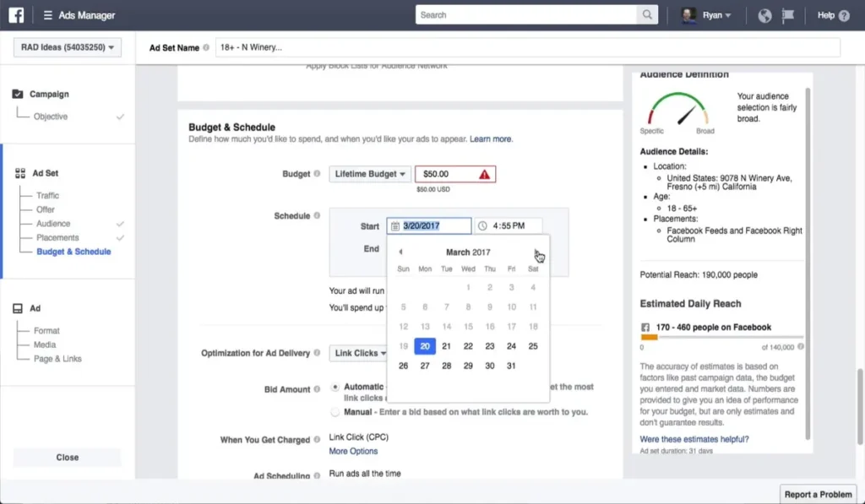
Task: Click the clock icon next to 4:55 PM
Action: pos(483,225)
